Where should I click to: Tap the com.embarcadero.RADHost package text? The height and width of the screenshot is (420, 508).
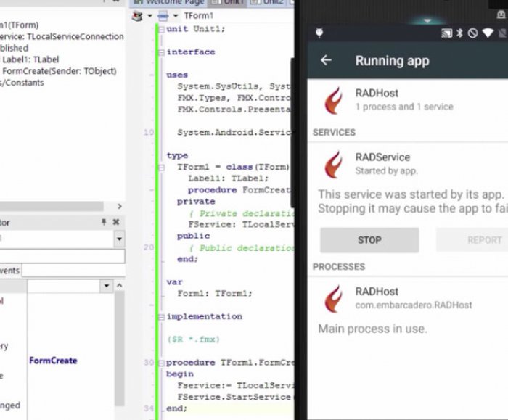[414, 305]
